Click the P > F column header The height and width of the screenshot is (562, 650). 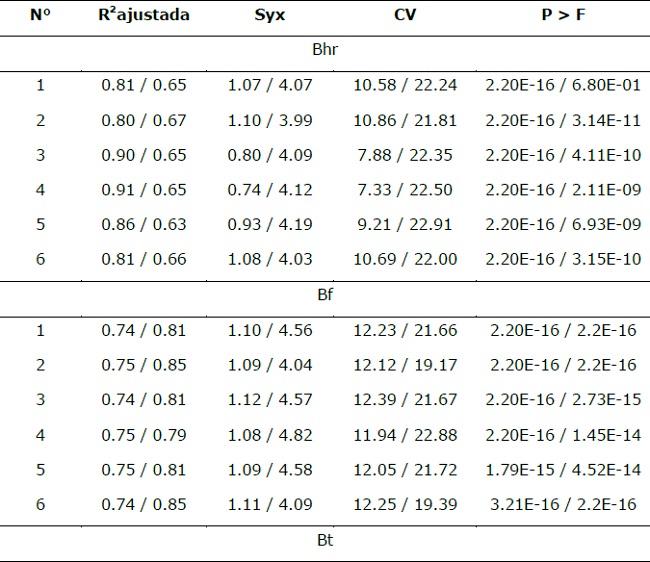pos(560,16)
